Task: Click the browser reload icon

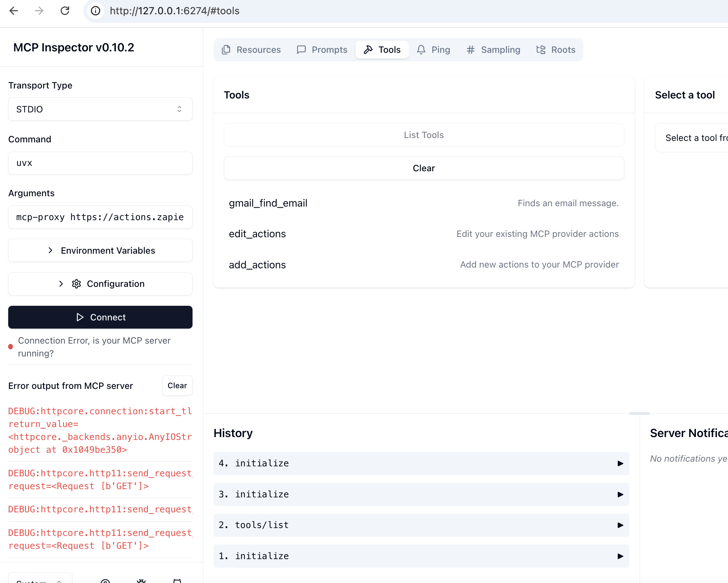Action: [65, 11]
